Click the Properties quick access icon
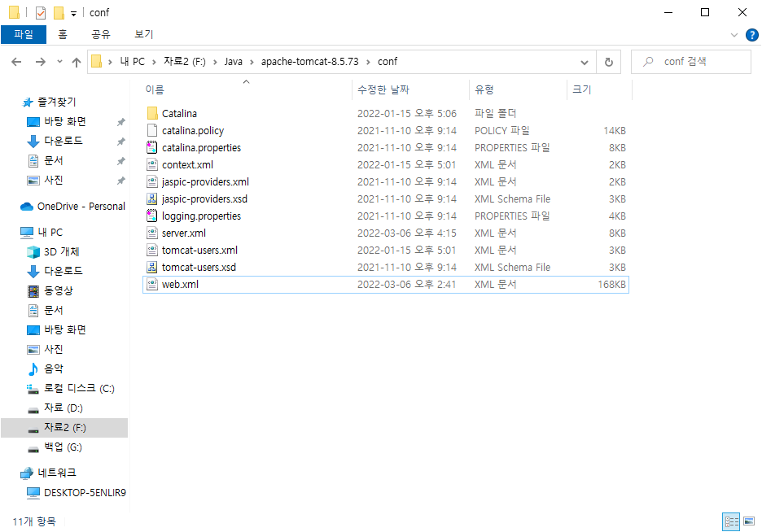The image size is (762, 532). point(41,13)
